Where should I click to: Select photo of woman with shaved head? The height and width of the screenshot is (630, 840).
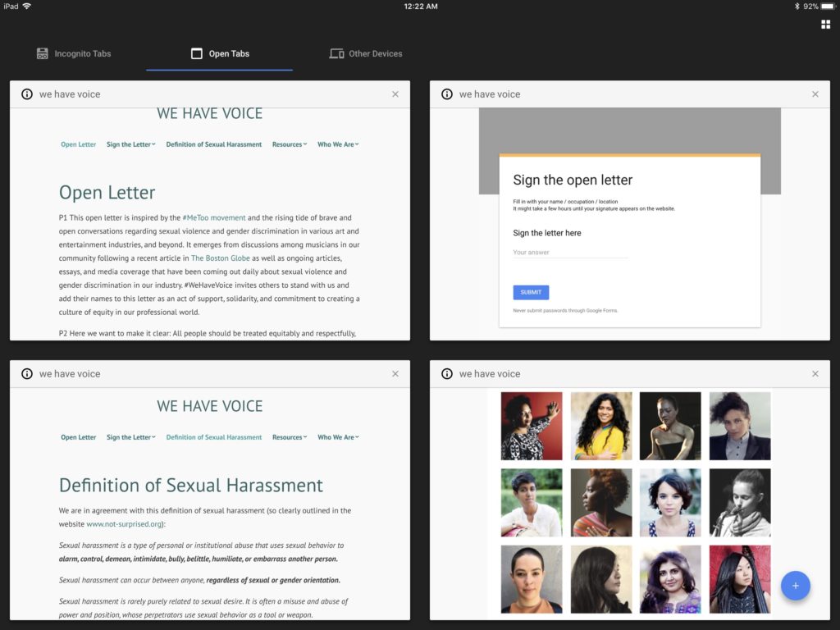[x=532, y=579]
